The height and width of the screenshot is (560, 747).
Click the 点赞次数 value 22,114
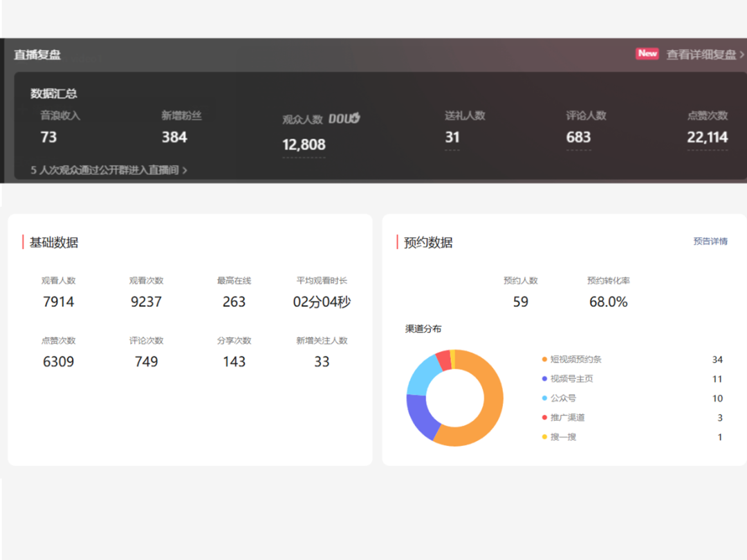(x=707, y=138)
